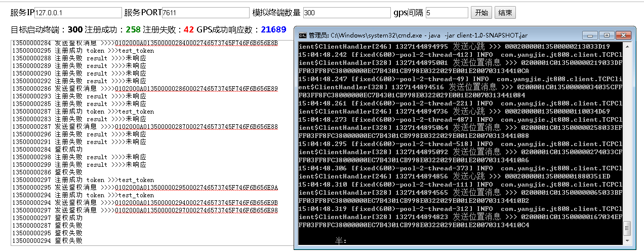Click the cmd.exe window title bar icon

click(x=302, y=35)
